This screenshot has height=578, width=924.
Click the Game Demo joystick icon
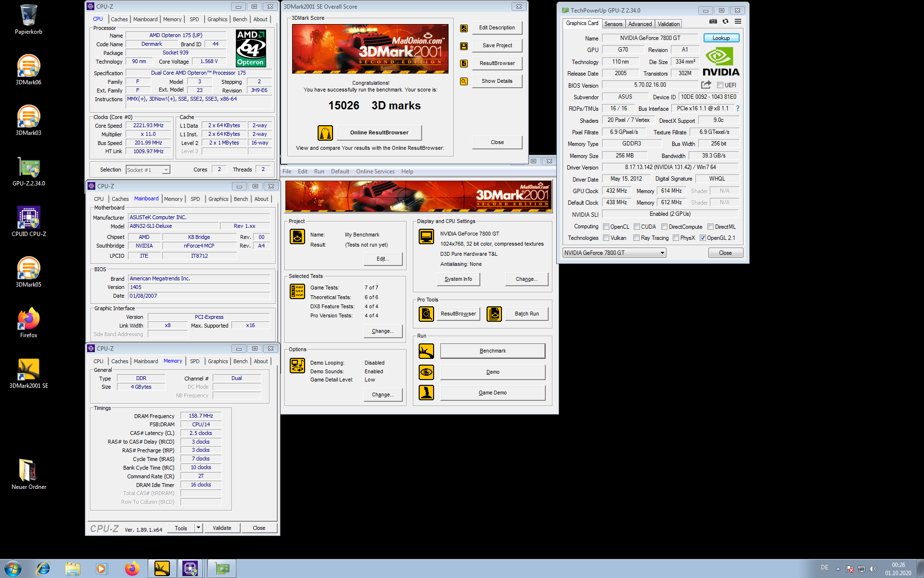[x=426, y=393]
